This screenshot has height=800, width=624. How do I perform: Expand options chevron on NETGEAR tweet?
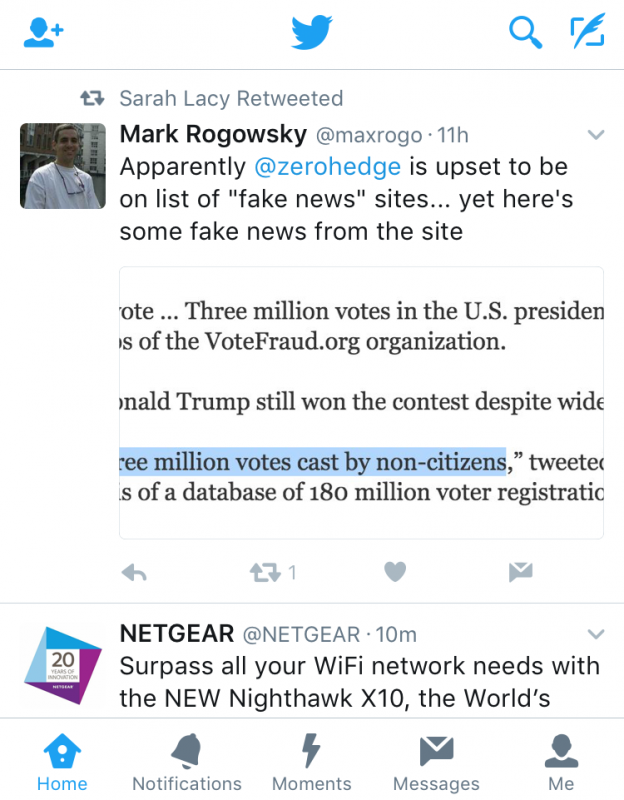pyautogui.click(x=595, y=634)
